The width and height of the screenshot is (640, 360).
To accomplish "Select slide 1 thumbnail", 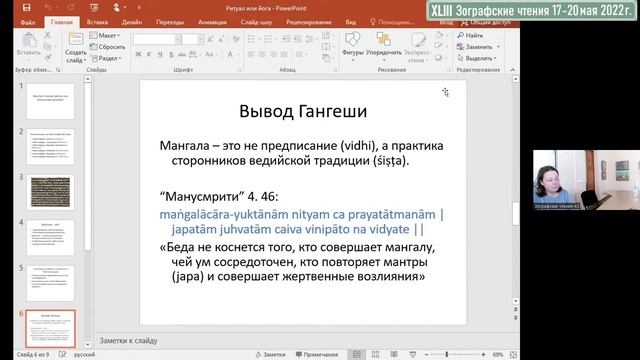I will 51,101.
